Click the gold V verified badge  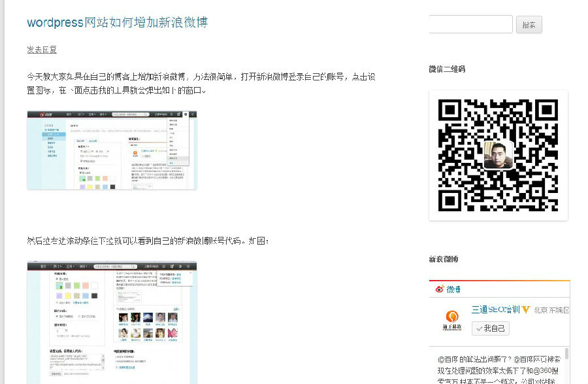[x=525, y=309]
